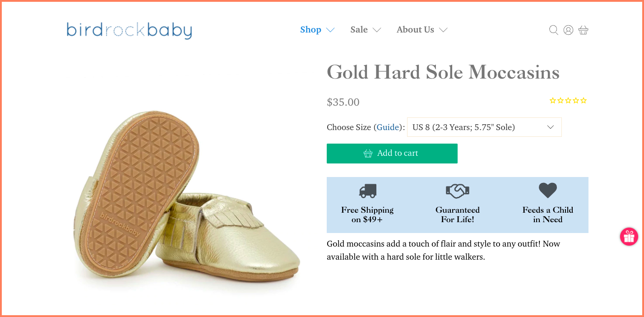Open the Choose Size dropdown
The width and height of the screenshot is (644, 317).
point(484,127)
